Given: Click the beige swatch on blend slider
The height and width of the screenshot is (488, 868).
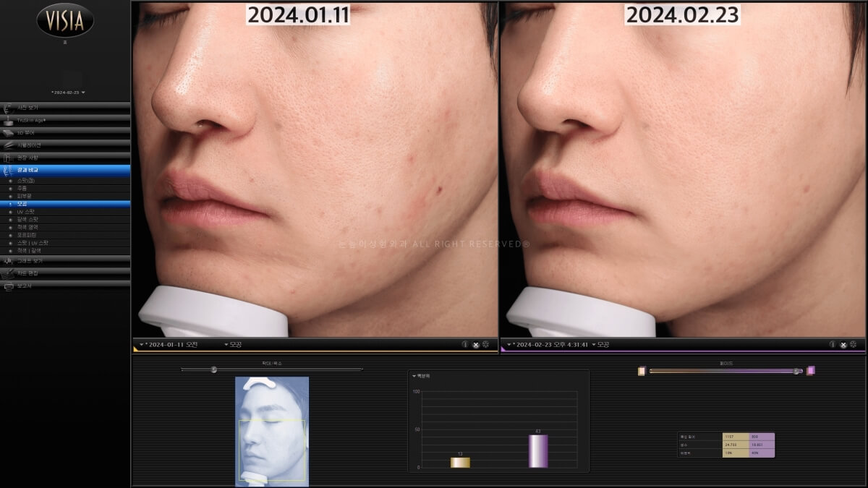Looking at the screenshot, I should tap(642, 371).
